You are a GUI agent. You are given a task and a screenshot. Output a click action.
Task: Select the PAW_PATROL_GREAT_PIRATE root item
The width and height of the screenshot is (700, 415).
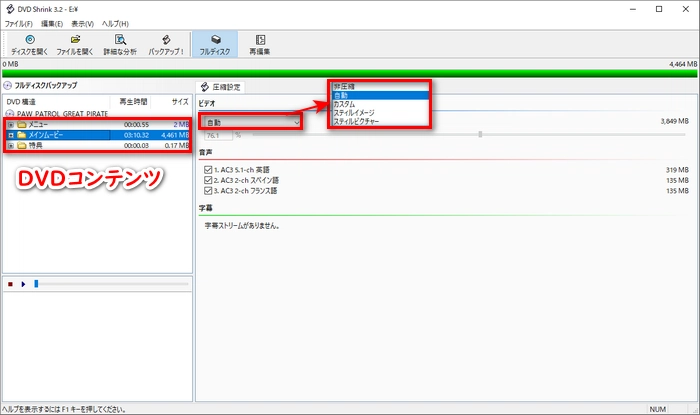[x=62, y=114]
